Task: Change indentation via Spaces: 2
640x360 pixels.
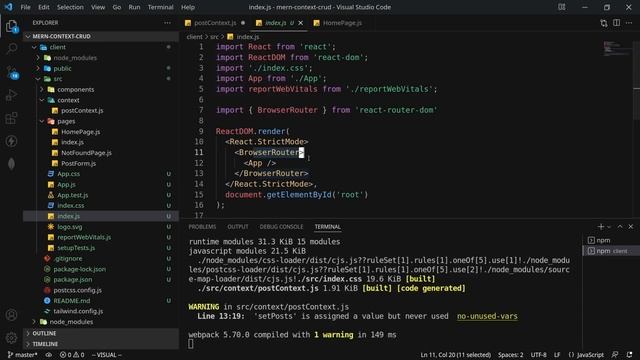Action: tap(510, 355)
